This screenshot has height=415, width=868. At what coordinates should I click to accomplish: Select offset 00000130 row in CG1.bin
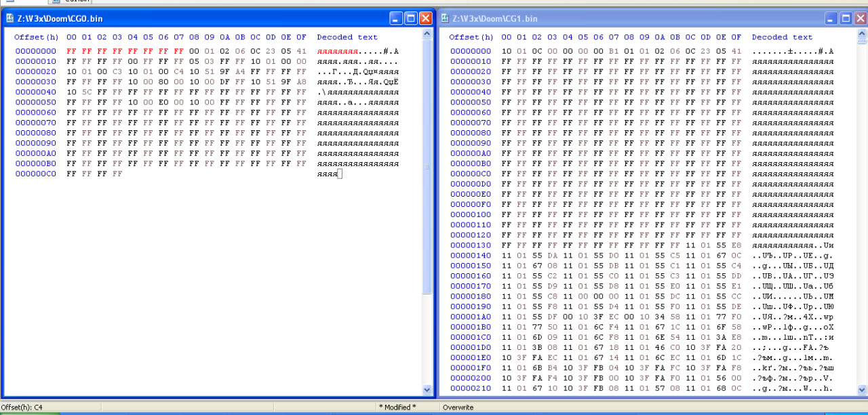[x=471, y=245]
